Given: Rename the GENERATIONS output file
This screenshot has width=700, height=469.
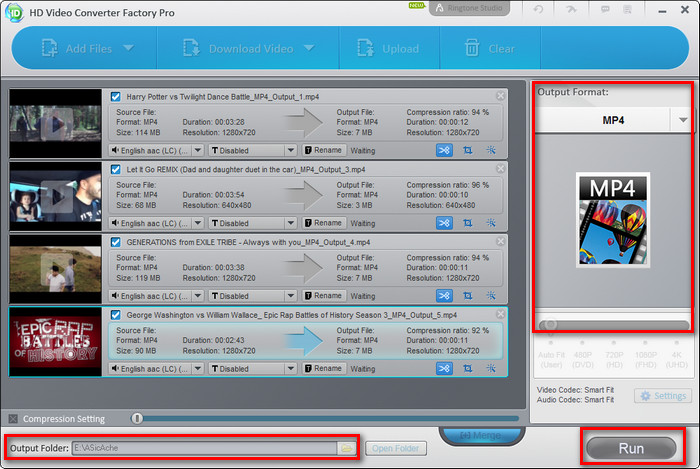Looking at the screenshot, I should pos(323,296).
